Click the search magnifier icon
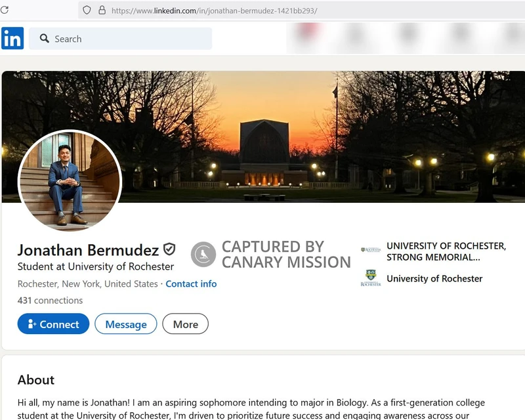This screenshot has width=525, height=420. click(x=44, y=38)
